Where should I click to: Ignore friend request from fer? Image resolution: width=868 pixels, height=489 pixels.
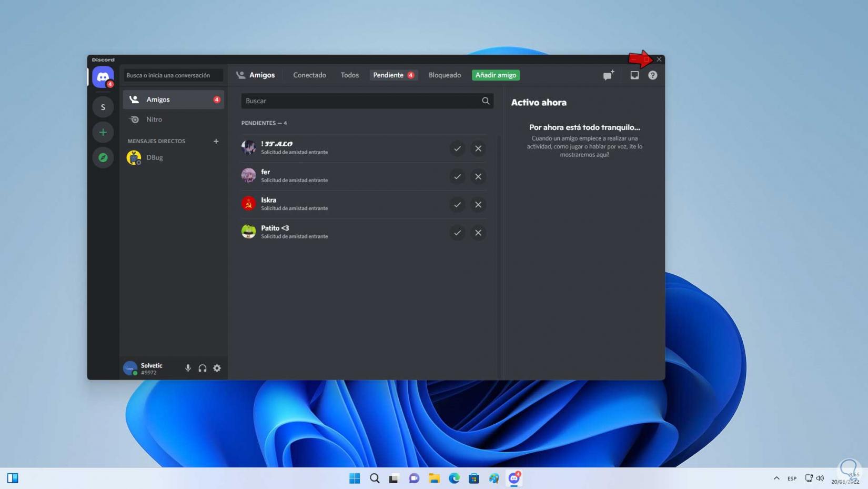coord(478,176)
